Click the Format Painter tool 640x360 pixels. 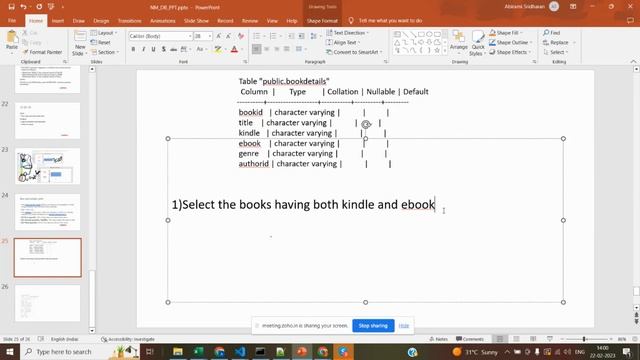42,52
